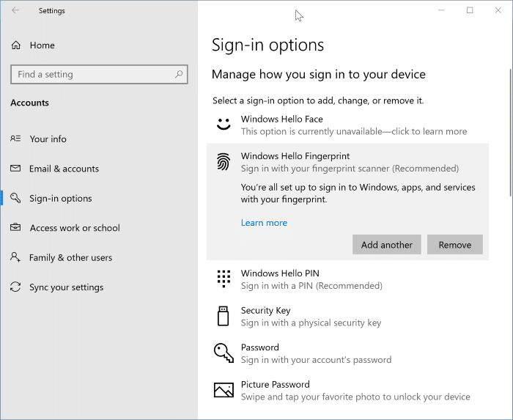This screenshot has height=420, width=513.
Task: Click 'Manage how you sign in to your device'
Action: point(319,74)
